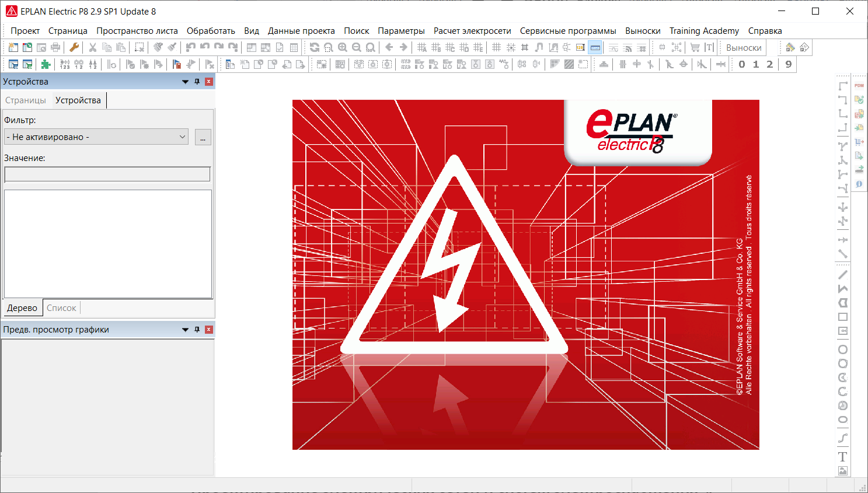Image resolution: width=868 pixels, height=493 pixels.
Task: Select the Spline curve tool
Action: 843,438
